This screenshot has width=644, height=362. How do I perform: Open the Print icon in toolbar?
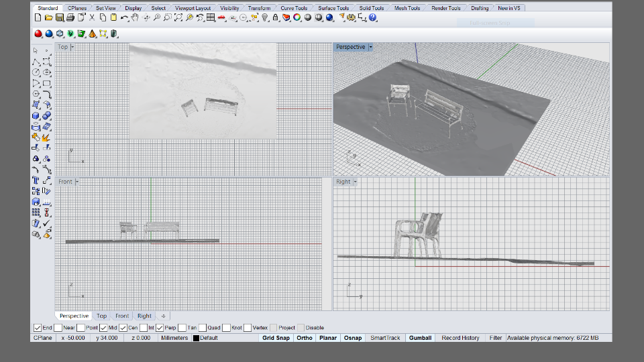(70, 17)
